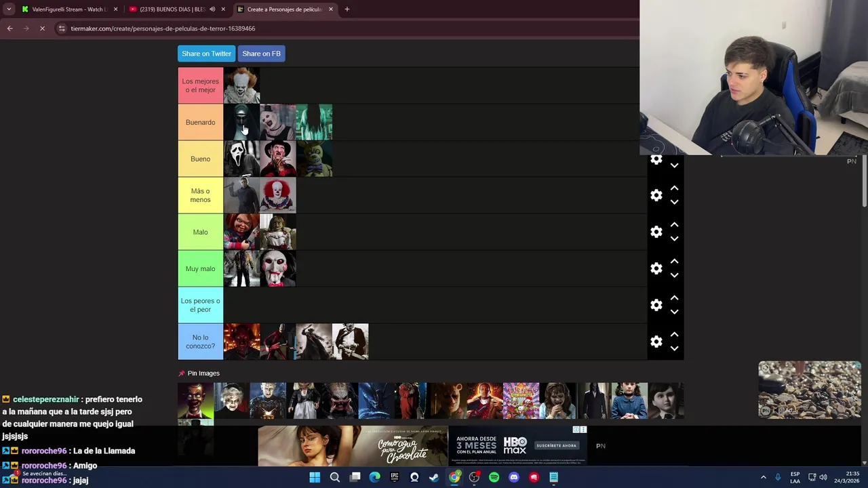The height and width of the screenshot is (488, 868).
Task: Select 'Los peores o el peor' tier label
Action: (201, 305)
